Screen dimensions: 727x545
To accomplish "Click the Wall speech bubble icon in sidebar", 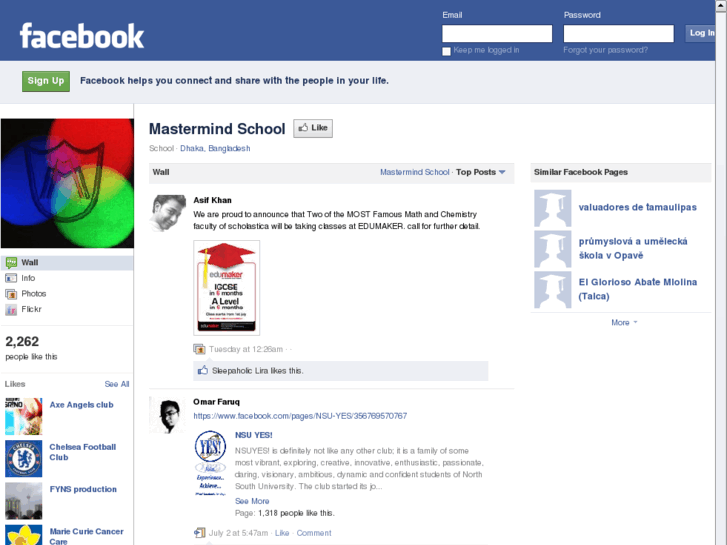I will 11,263.
